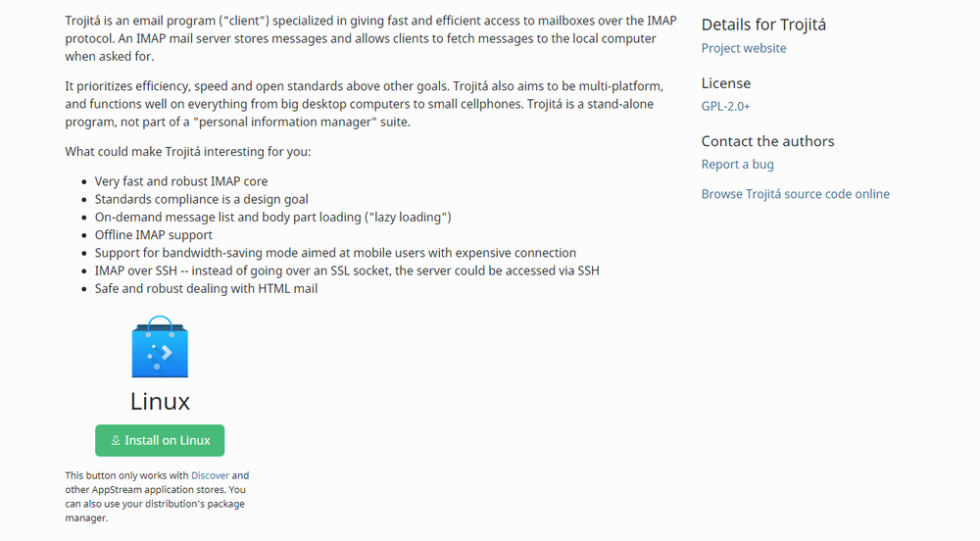Click the download arrow icon on the Install button

pos(116,441)
